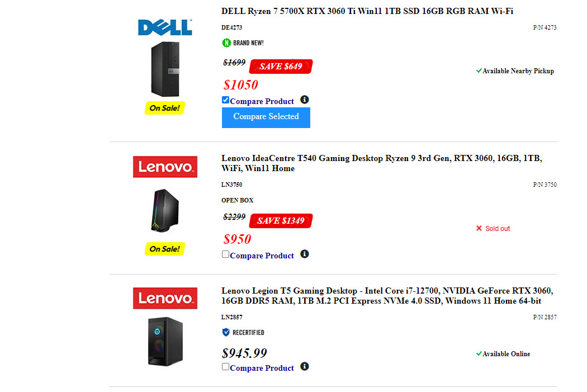Click the Dell brand logo
The height and width of the screenshot is (392, 587).
click(x=165, y=27)
